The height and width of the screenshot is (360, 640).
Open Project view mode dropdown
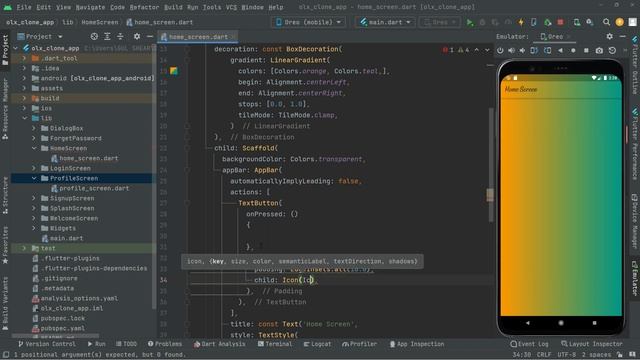coord(40,37)
